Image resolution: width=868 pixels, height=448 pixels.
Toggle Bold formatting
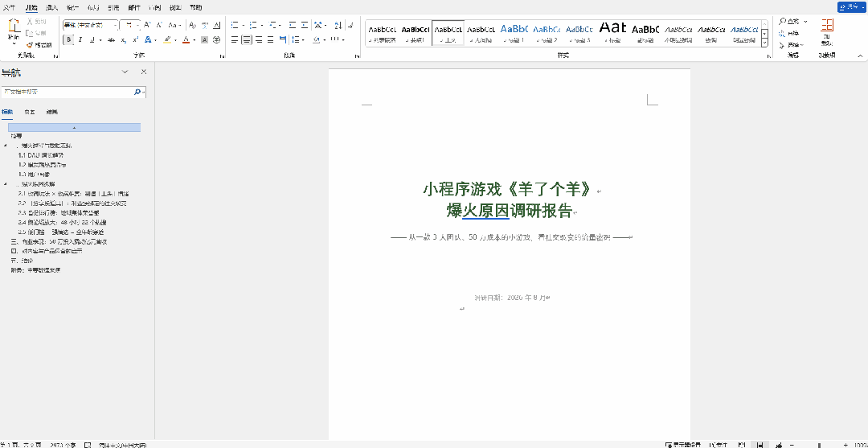[68, 40]
